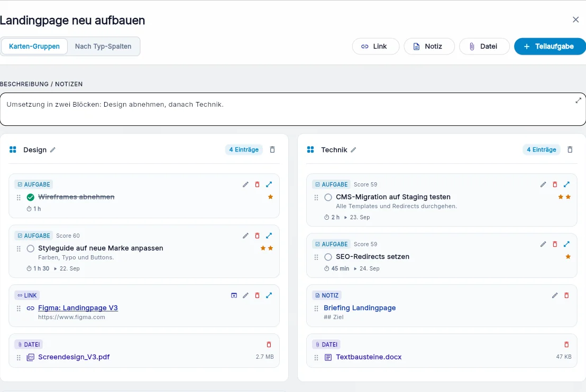Edit the Figma: Landingpage V3 link
The image size is (586, 392).
245,295
